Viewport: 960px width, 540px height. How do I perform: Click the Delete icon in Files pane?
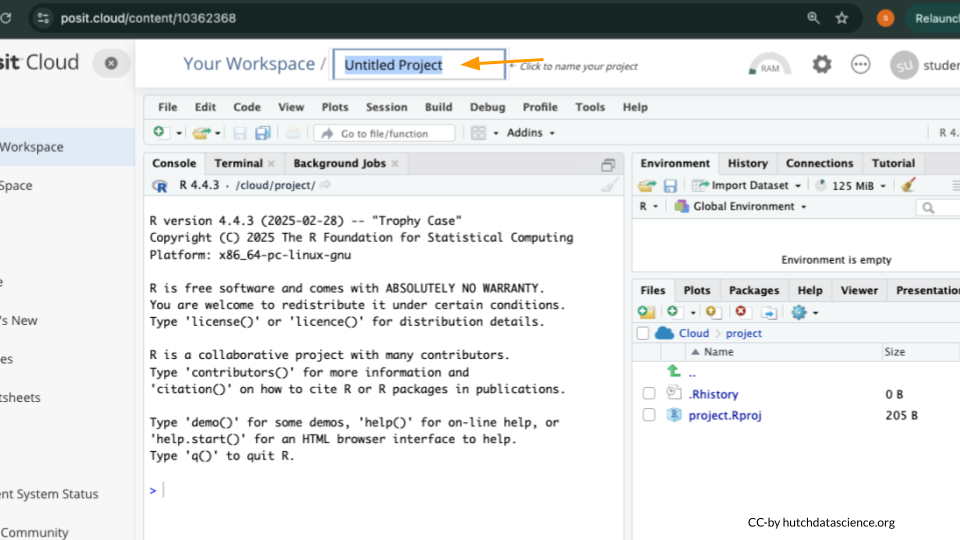(741, 312)
